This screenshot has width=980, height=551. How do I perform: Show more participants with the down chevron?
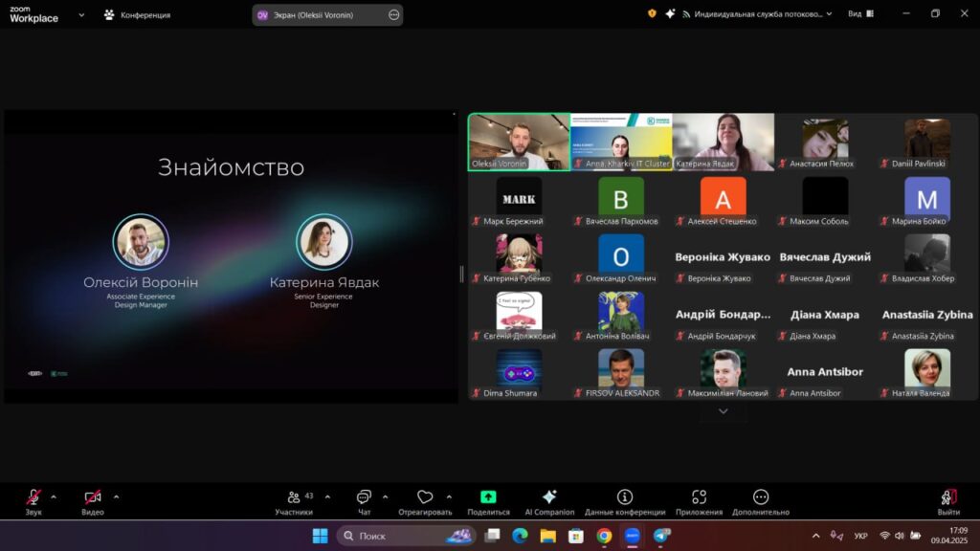click(x=724, y=411)
